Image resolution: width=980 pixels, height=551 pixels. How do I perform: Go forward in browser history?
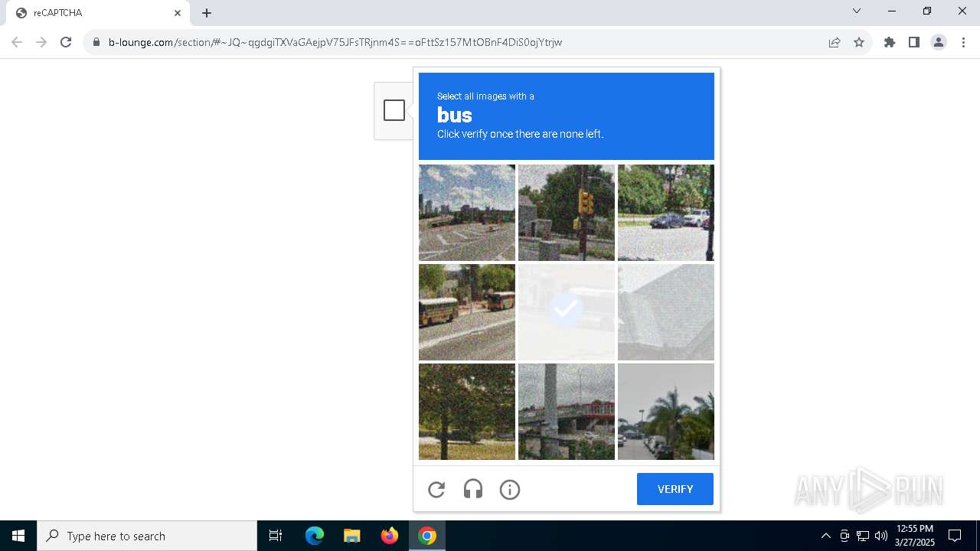(41, 42)
